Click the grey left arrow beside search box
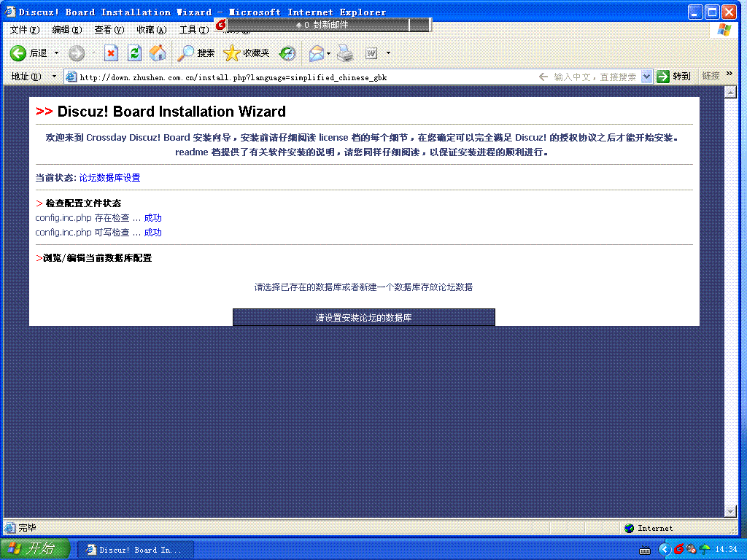 pos(543,77)
